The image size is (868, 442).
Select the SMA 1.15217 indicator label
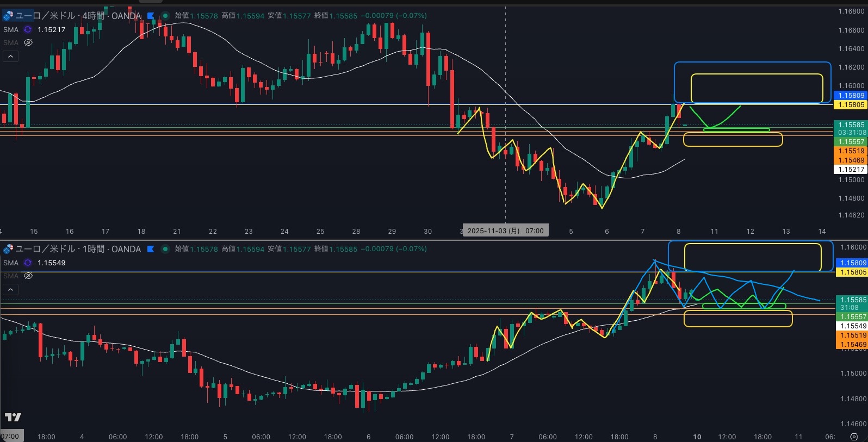pyautogui.click(x=11, y=30)
